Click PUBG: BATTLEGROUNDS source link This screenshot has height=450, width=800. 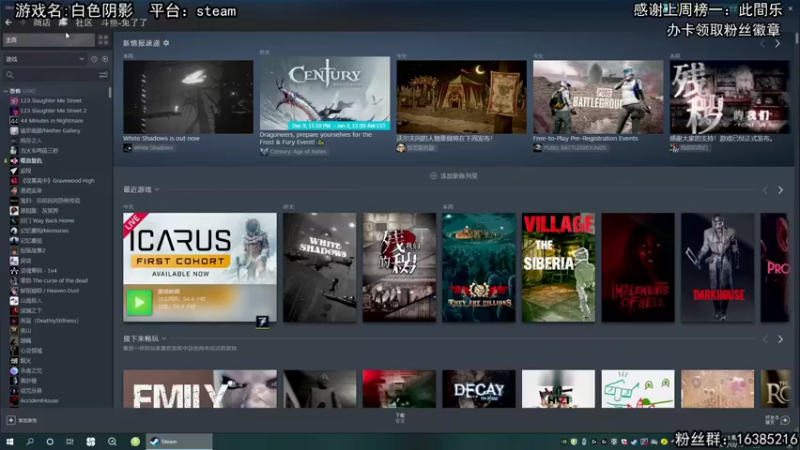point(574,148)
